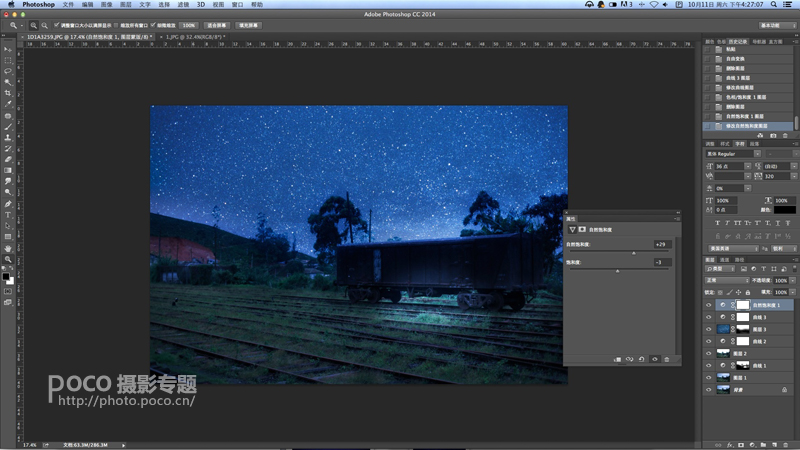Open the blend mode dropdown in Layers

pyautogui.click(x=727, y=280)
